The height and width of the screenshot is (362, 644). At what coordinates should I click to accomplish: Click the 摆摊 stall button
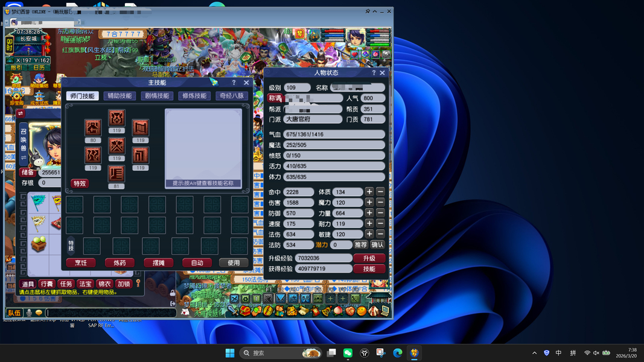click(159, 262)
